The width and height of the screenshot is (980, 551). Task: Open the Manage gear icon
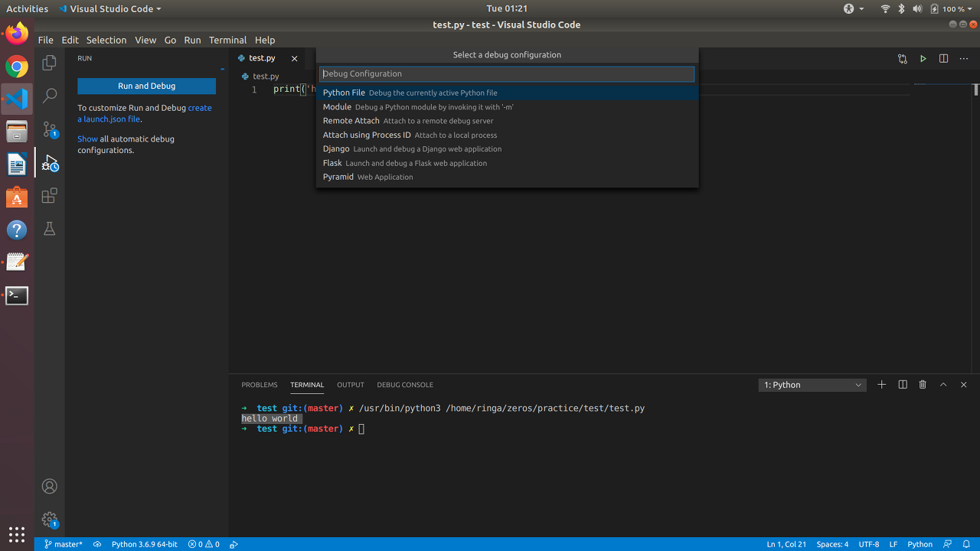[49, 520]
